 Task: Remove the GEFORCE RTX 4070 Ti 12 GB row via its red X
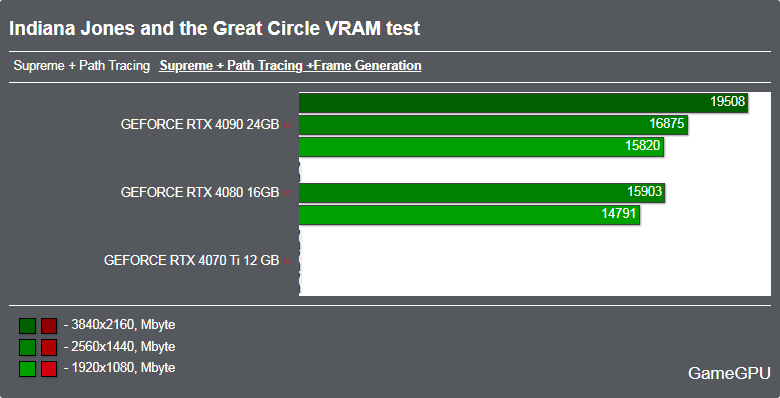(x=287, y=261)
